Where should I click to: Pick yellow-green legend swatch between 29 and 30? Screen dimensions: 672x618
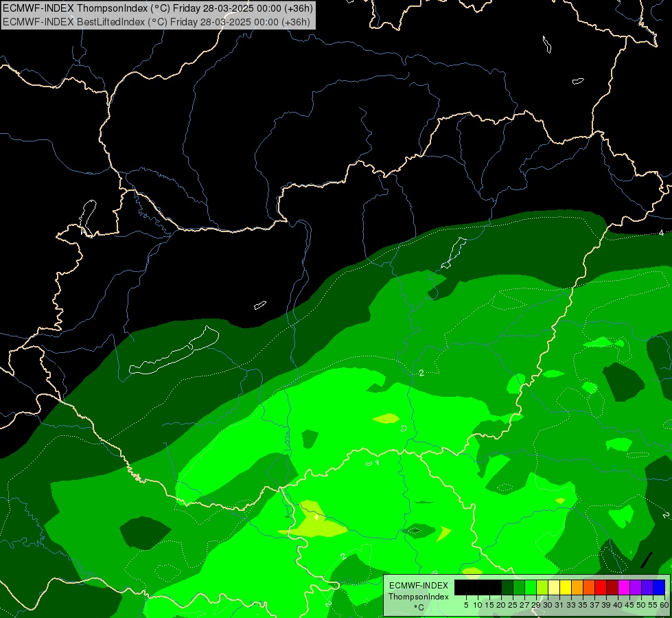click(542, 587)
